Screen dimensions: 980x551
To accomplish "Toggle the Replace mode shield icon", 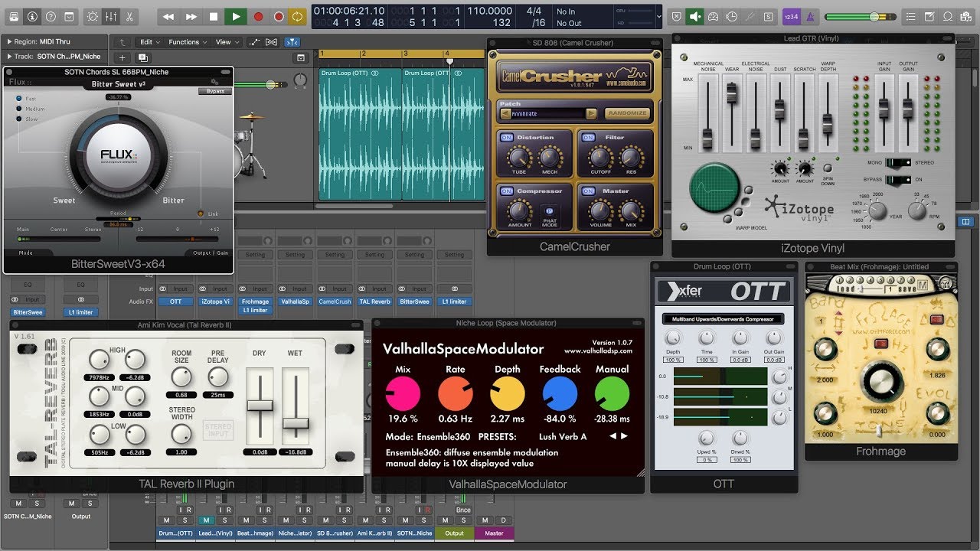I will click(676, 16).
